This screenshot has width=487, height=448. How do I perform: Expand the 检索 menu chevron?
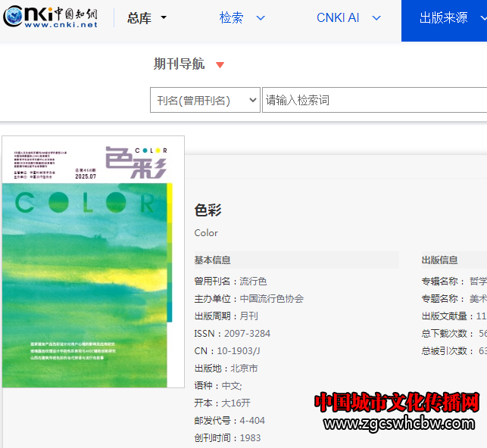click(261, 18)
